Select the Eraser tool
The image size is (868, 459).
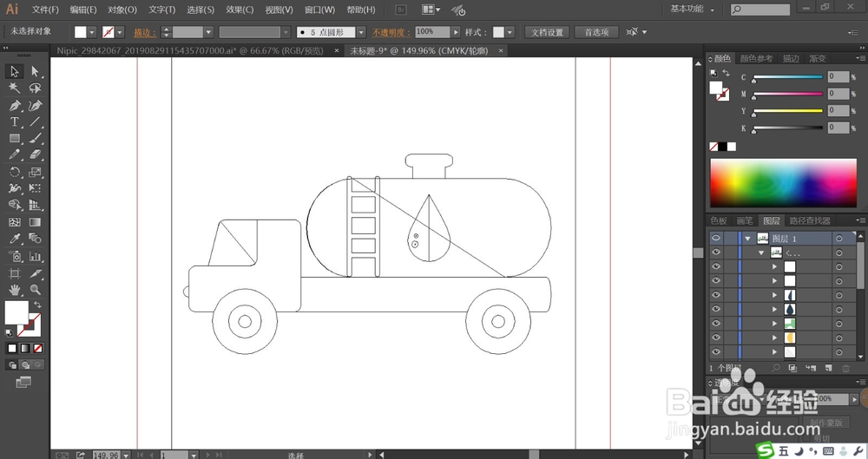coord(35,155)
